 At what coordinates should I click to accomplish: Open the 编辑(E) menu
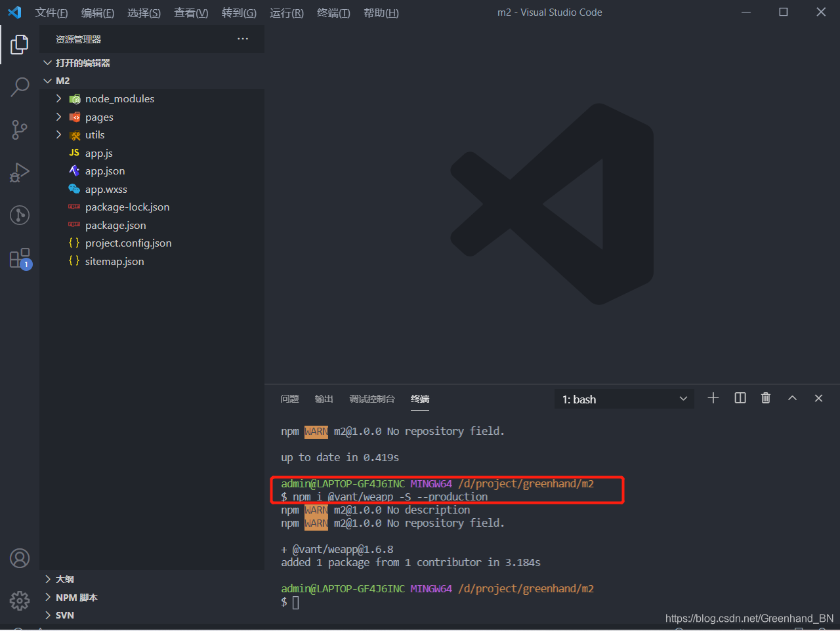coord(98,12)
